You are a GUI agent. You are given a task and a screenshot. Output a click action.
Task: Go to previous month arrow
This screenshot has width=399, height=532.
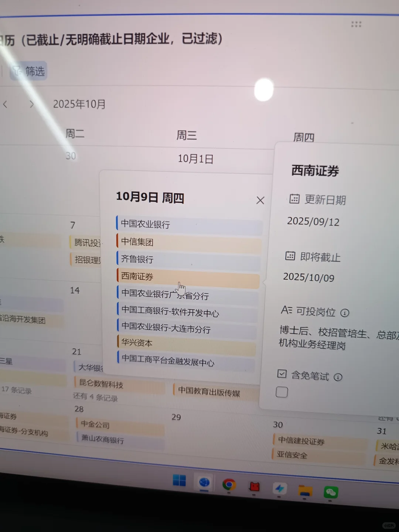pos(5,104)
